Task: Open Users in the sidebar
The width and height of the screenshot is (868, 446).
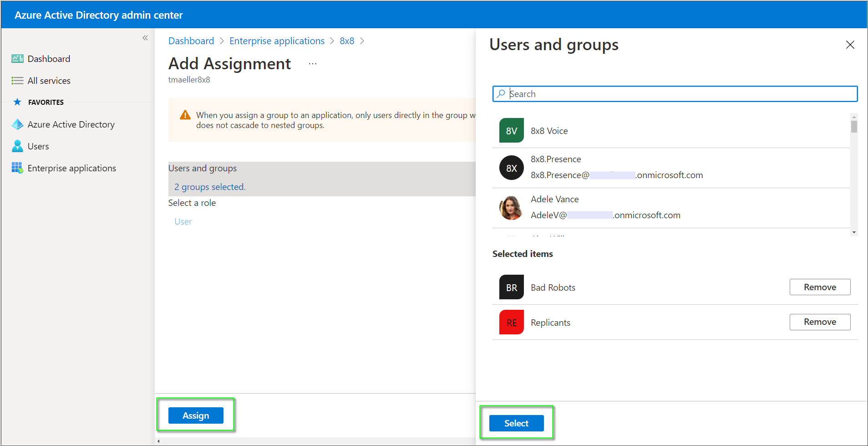Action: tap(38, 146)
